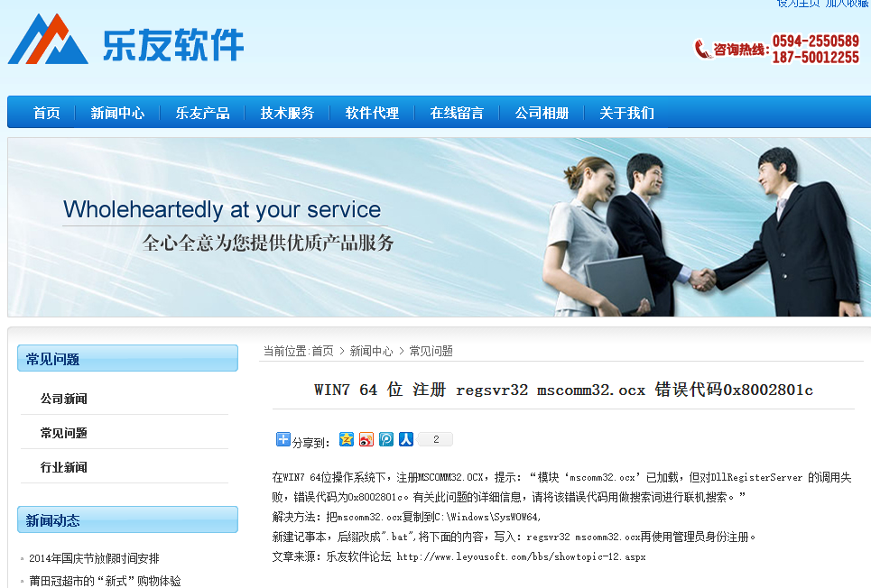Click the handshake banner image
The height and width of the screenshot is (588, 871).
pos(439,227)
